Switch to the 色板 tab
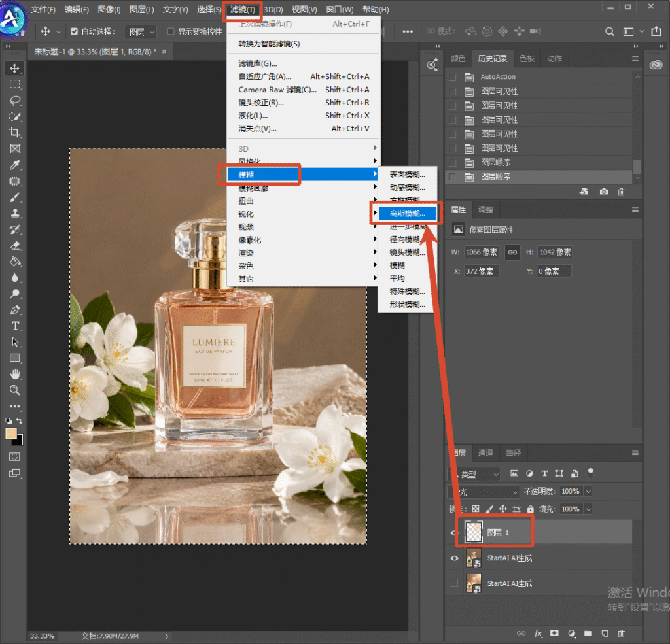Screen dimensions: 670x644 (x=527, y=58)
